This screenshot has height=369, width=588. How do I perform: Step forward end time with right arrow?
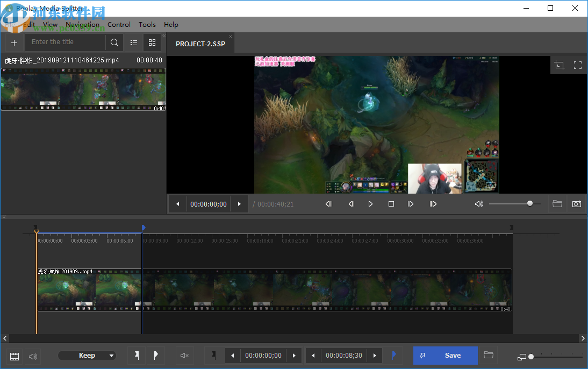(x=374, y=356)
